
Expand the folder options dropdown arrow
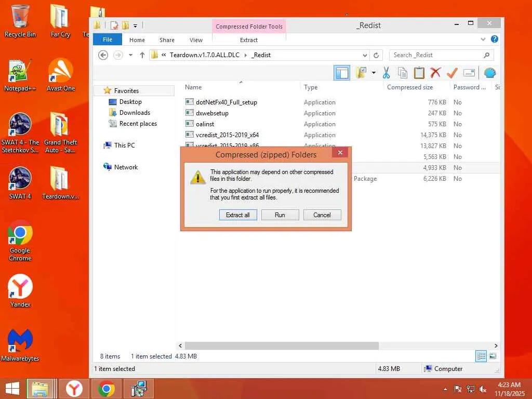(374, 73)
